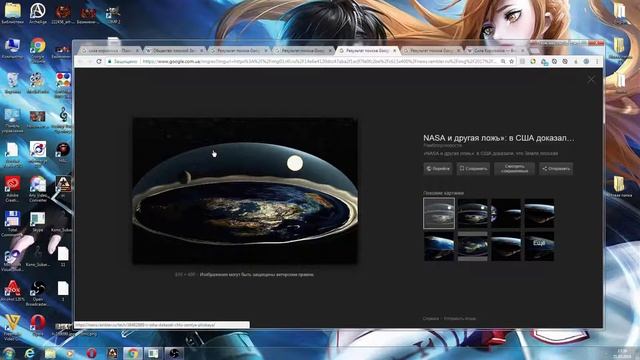Open the Windows Start menu
This screenshot has height=360, width=640.
coord(9,353)
